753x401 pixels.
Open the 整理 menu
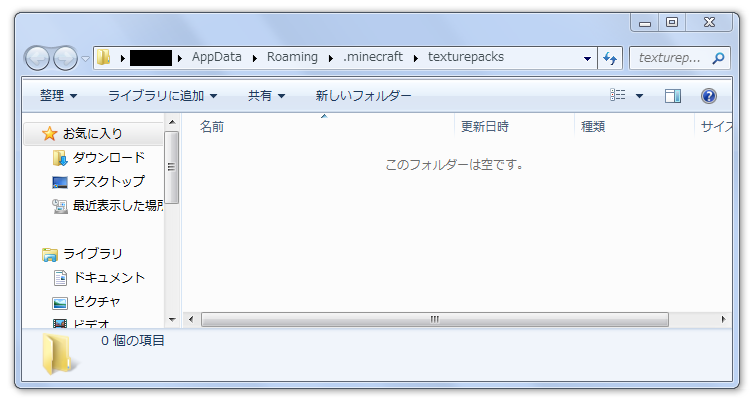click(58, 96)
